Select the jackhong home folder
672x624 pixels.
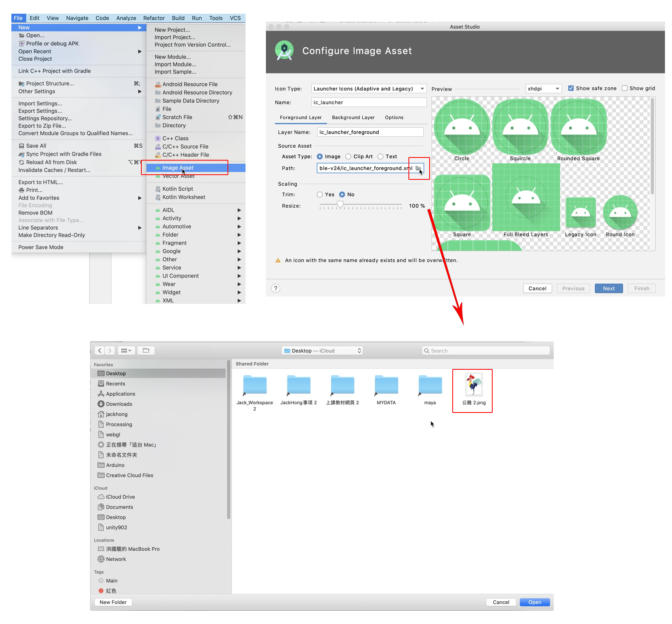click(117, 414)
